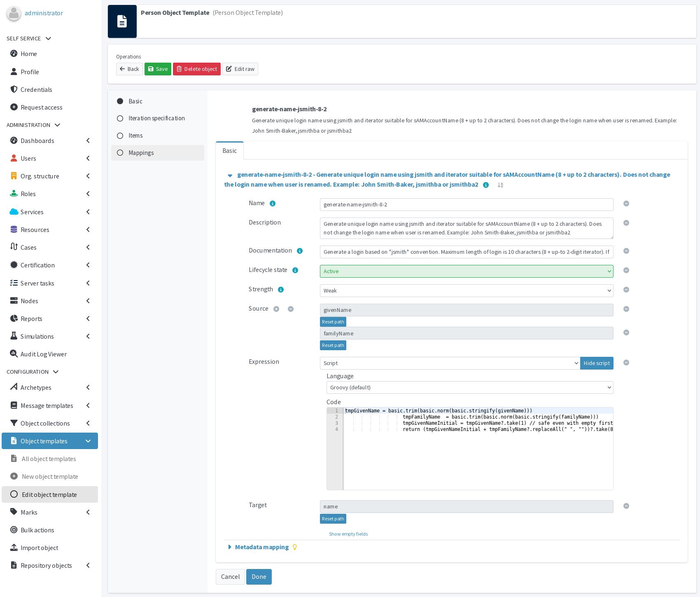The height and width of the screenshot is (597, 700).
Task: Select the Iteration specification step indicator
Action: pos(120,118)
